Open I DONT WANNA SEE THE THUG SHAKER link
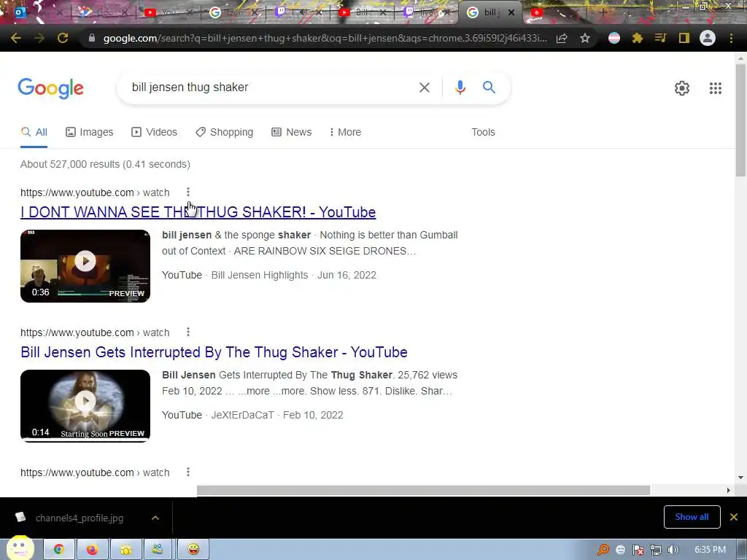The image size is (747, 560). click(x=198, y=212)
